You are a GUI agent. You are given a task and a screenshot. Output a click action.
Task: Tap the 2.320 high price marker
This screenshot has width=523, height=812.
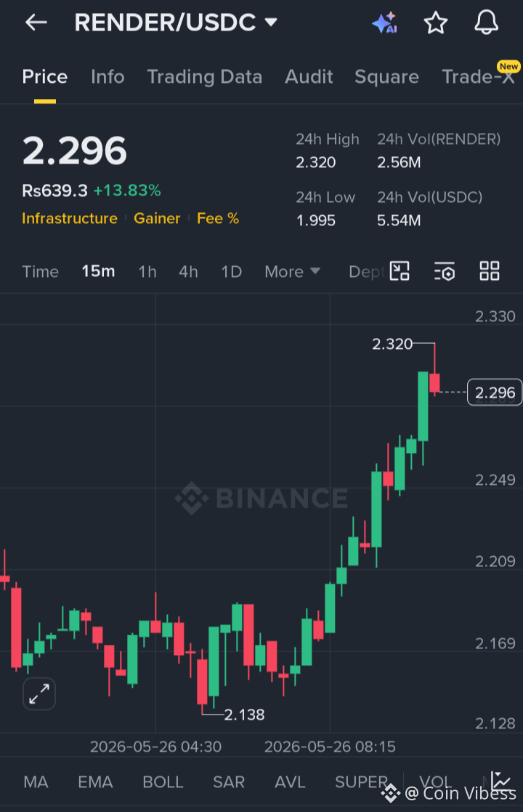392,344
